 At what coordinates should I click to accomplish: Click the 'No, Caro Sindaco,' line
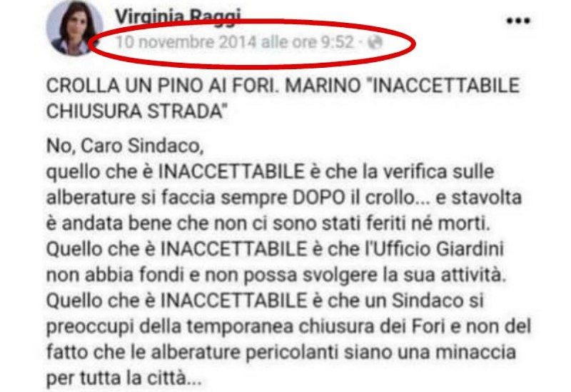pos(125,146)
